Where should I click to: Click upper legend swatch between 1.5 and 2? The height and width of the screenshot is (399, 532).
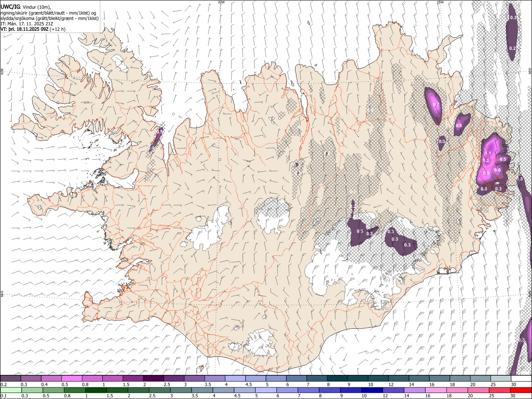click(133, 379)
